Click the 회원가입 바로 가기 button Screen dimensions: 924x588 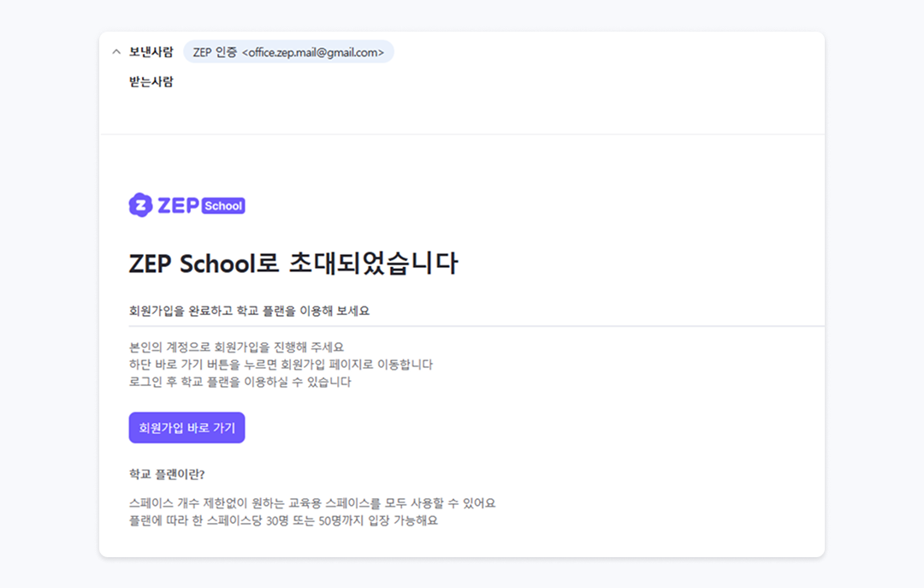[x=187, y=428]
